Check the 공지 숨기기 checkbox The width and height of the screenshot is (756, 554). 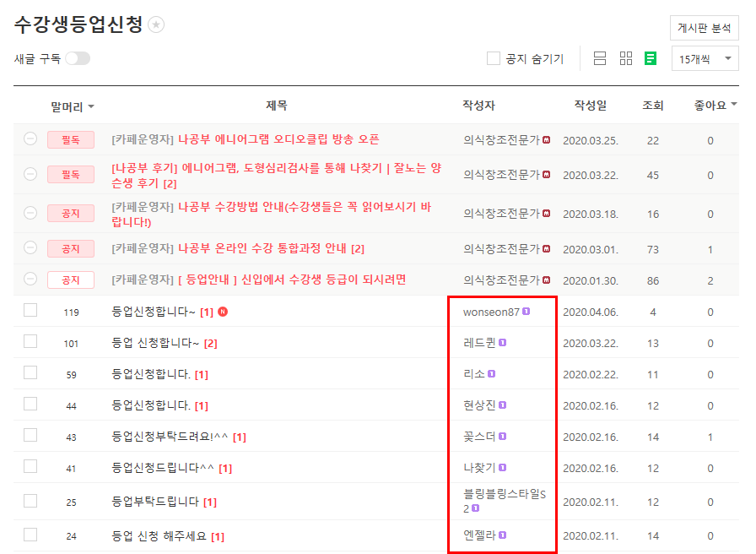point(494,58)
